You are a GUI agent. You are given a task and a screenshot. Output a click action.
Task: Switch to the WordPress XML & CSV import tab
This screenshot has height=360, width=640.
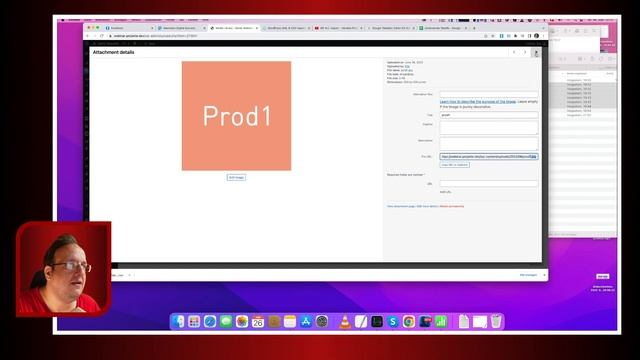(x=286, y=28)
